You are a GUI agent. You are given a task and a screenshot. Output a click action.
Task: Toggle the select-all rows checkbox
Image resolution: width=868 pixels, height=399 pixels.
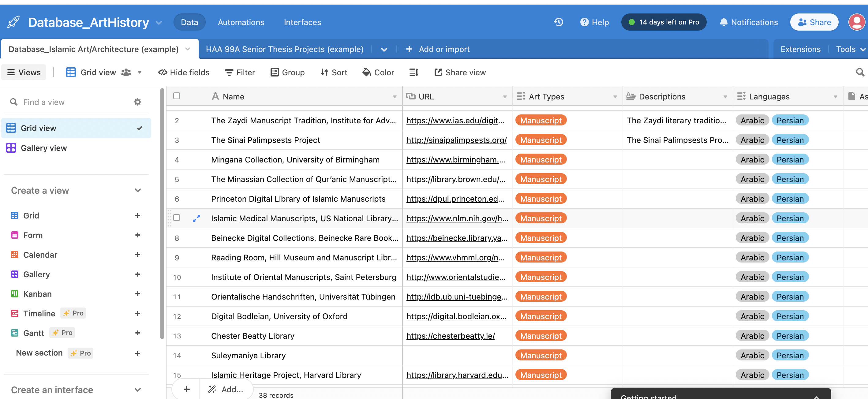pyautogui.click(x=177, y=96)
